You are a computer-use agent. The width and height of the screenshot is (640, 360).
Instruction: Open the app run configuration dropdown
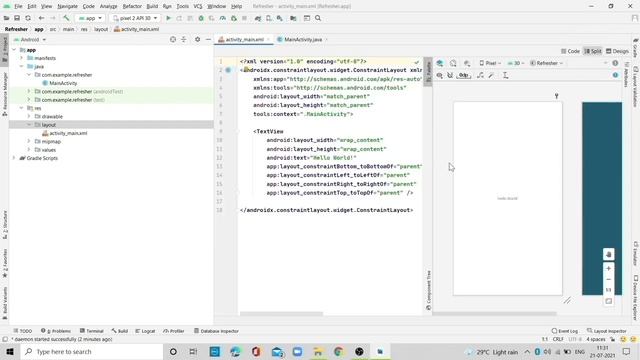pyautogui.click(x=90, y=18)
